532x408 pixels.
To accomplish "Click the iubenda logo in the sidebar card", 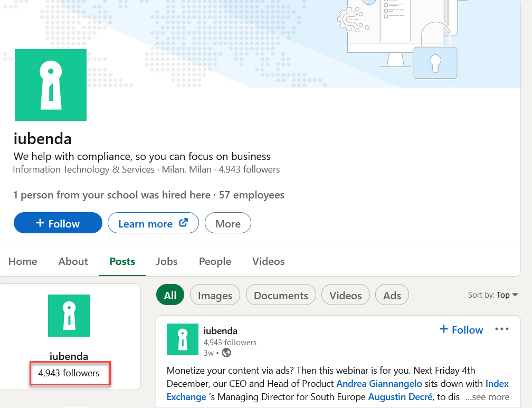I will [x=69, y=316].
